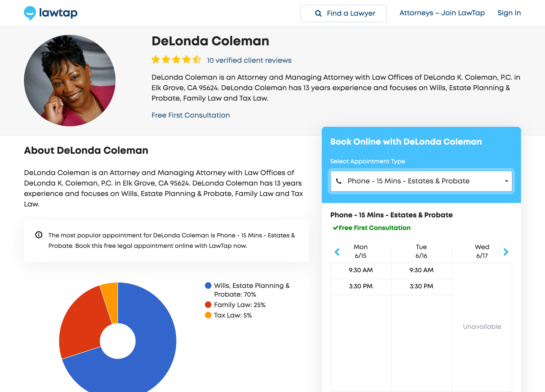Open Find a Lawyer search button
Screen dimensions: 545x392
coord(343,14)
